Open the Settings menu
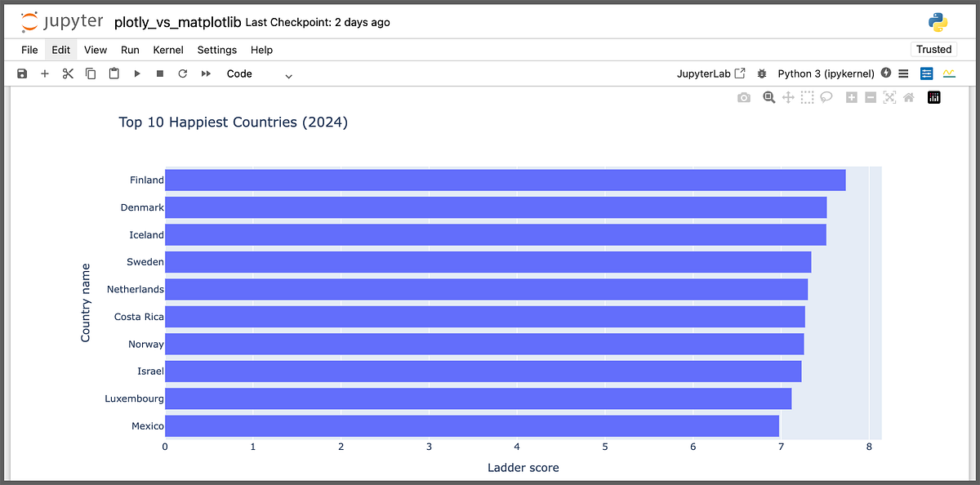Screen dimensions: 980x485 coord(216,50)
